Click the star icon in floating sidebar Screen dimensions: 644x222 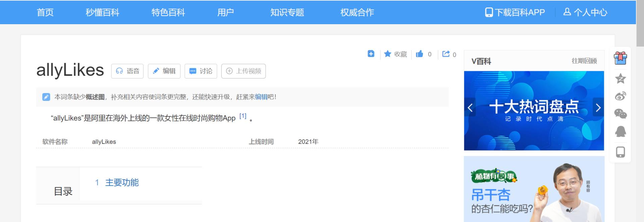(x=621, y=78)
